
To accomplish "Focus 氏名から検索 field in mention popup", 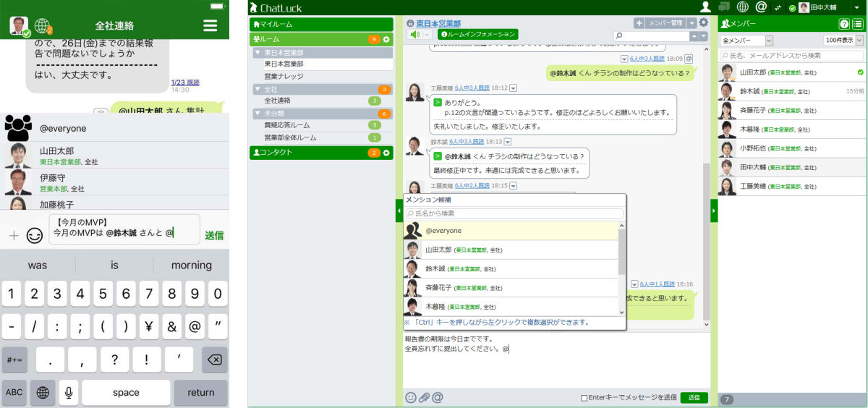I will (x=514, y=213).
